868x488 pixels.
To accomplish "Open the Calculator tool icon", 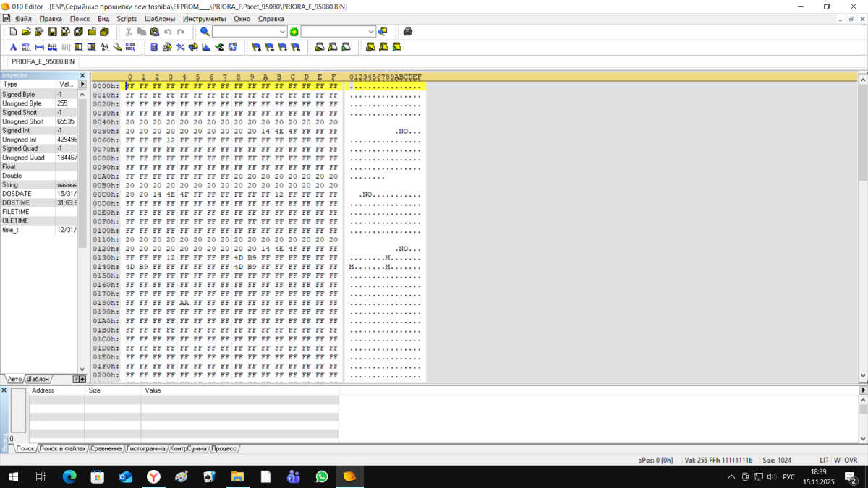I will click(x=154, y=47).
